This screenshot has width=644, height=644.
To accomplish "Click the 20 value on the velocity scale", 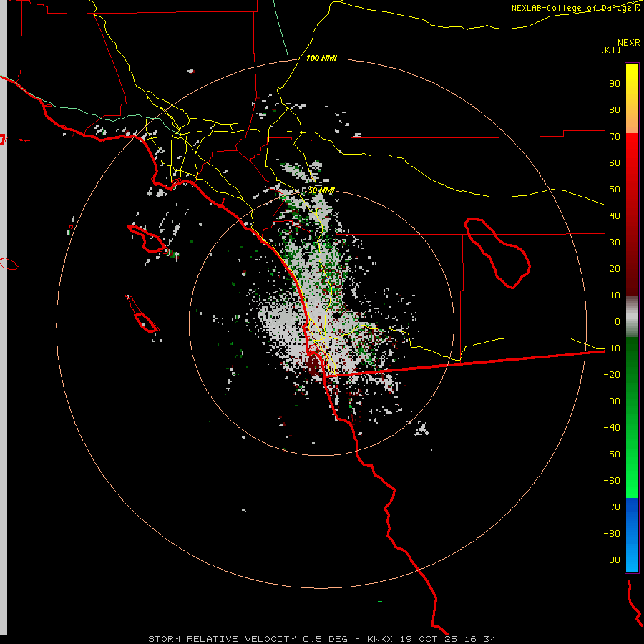I will [x=615, y=268].
